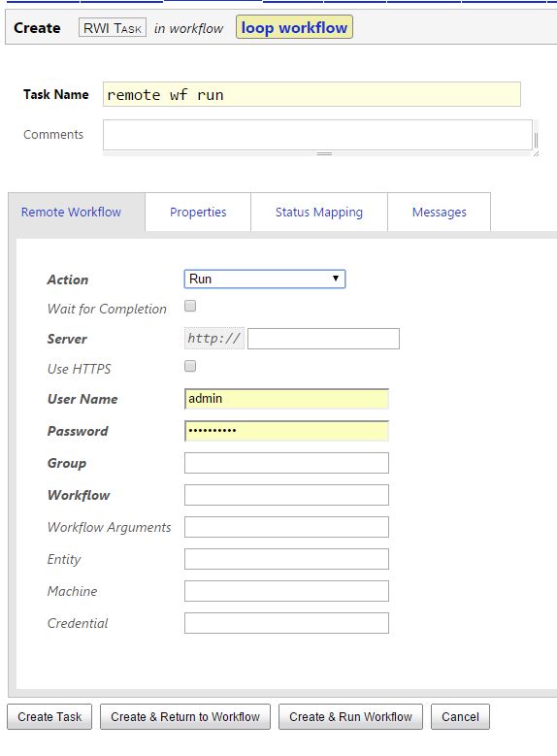The height and width of the screenshot is (756, 557).
Task: Open the Properties tab
Action: (x=198, y=213)
